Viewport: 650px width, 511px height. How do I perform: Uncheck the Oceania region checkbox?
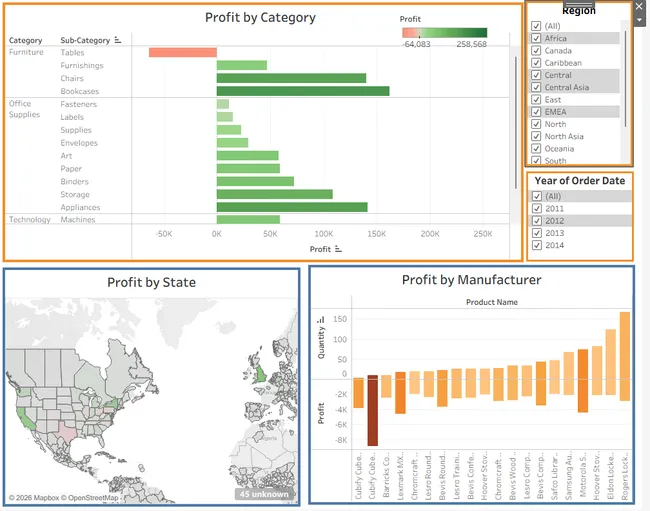pyautogui.click(x=536, y=148)
